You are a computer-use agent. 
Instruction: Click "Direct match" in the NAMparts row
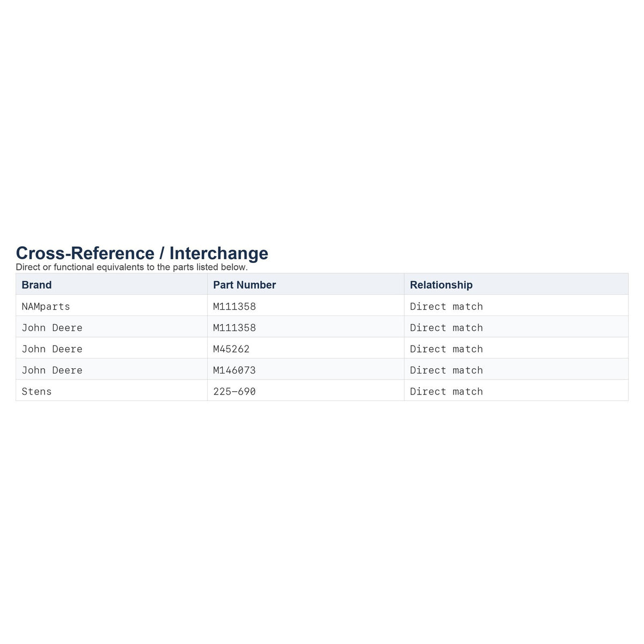click(x=447, y=306)
